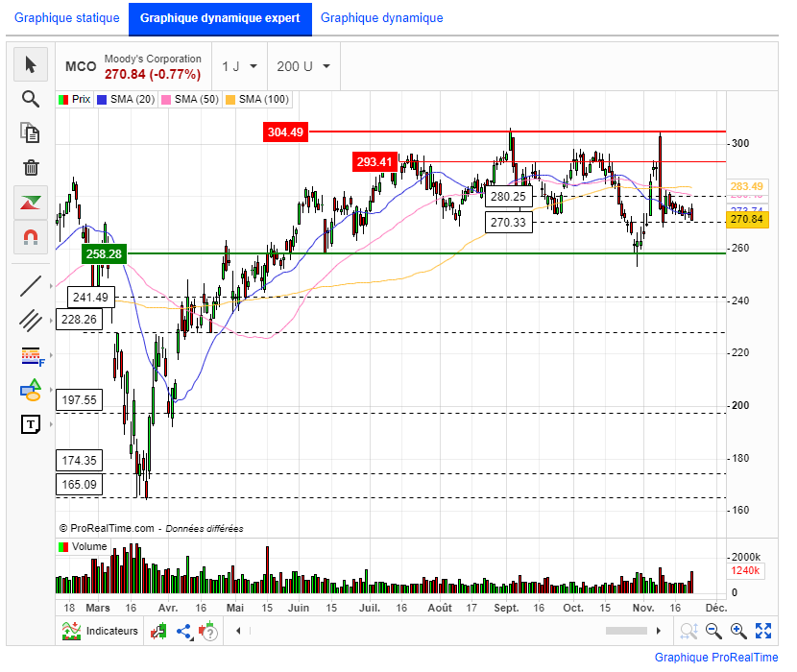Click the candlestick help question icon
797x672 pixels.
pyautogui.click(x=208, y=631)
